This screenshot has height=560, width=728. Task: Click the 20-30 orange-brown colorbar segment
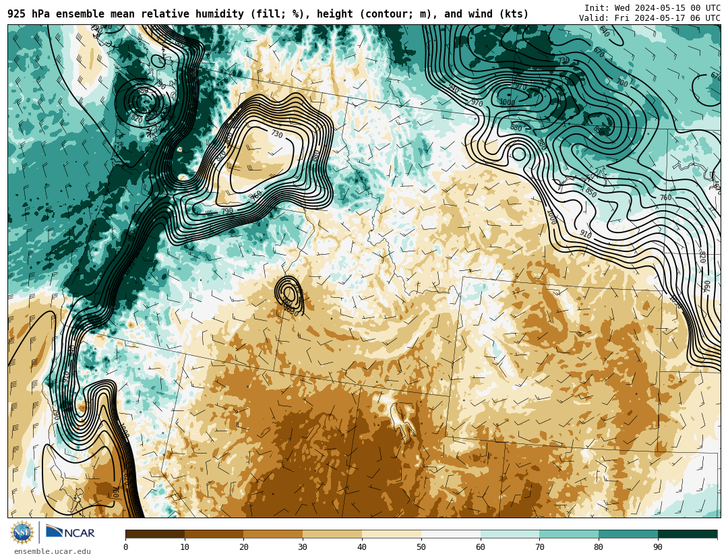click(274, 534)
